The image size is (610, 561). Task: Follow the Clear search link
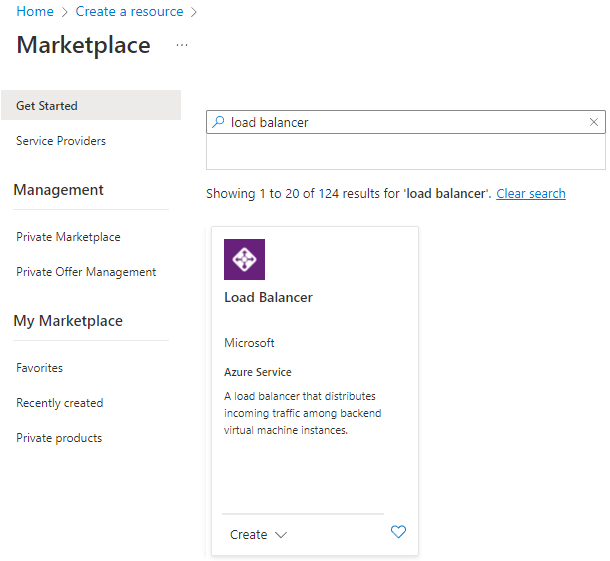[530, 193]
